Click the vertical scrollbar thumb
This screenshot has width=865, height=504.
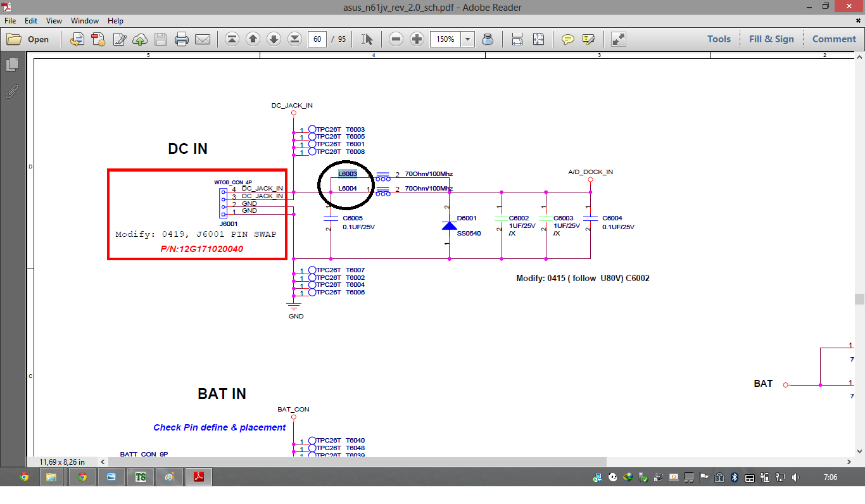tap(859, 299)
